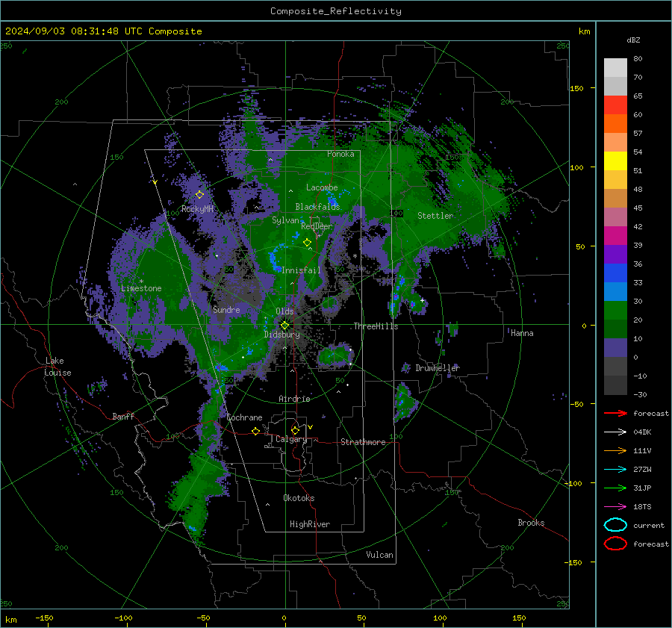672x628 pixels.
Task: Click the Blackfalds label
Action: [317, 207]
